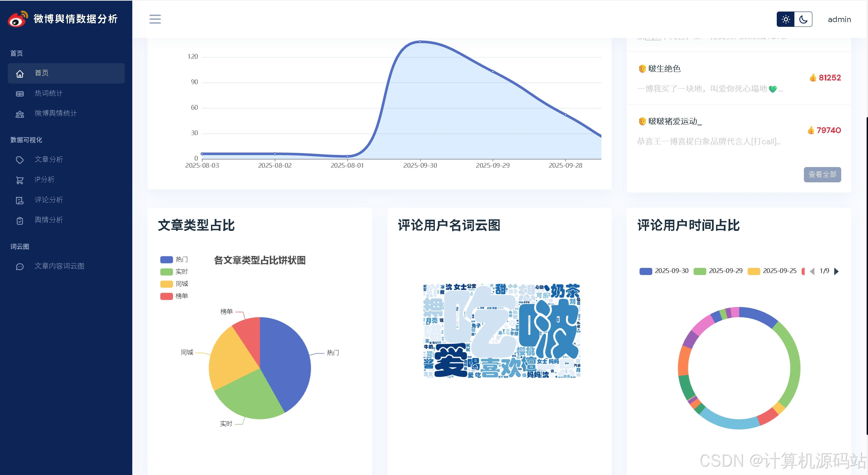Click the hamburger menu icon

click(155, 19)
